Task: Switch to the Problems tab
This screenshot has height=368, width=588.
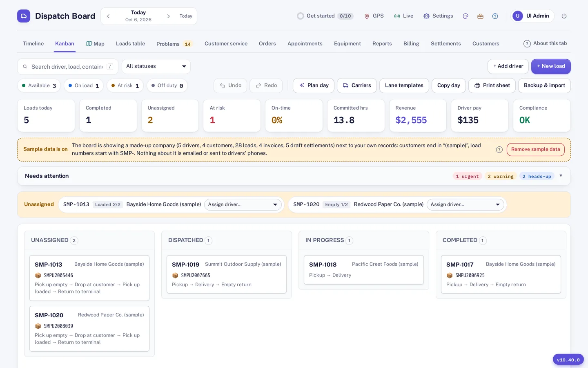Action: tap(174, 44)
